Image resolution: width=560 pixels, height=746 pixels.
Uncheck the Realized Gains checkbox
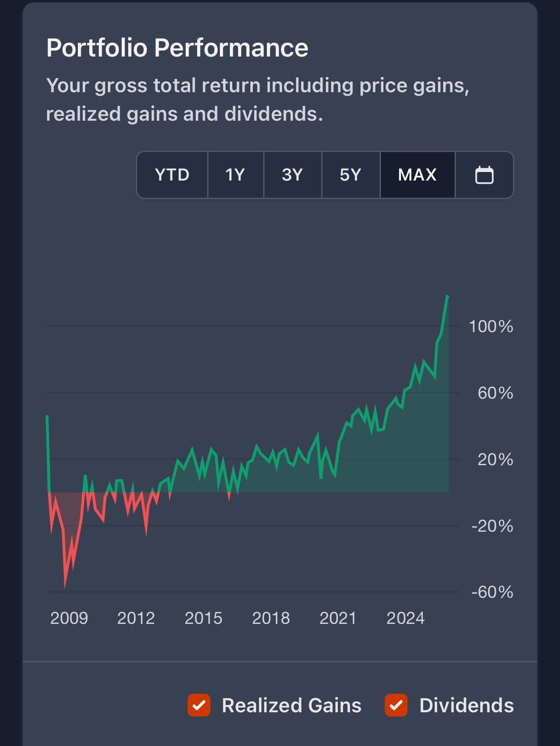tap(199, 705)
